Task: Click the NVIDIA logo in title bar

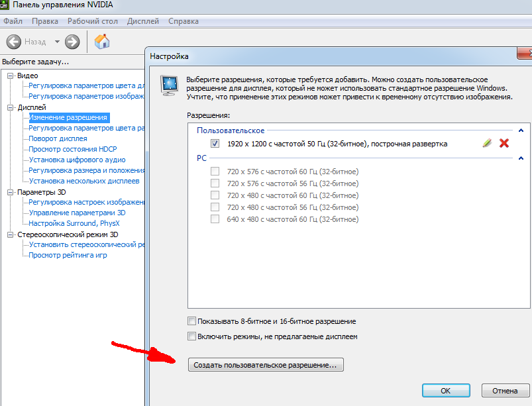Action: [7, 5]
